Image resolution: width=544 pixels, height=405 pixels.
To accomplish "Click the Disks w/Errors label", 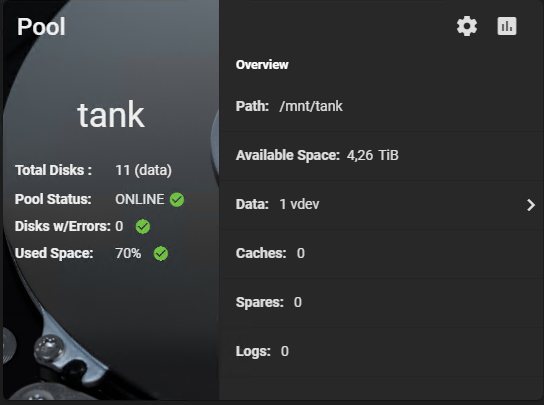I will (62, 226).
